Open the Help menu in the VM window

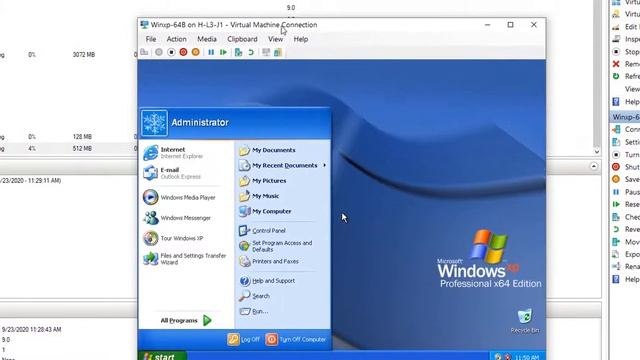click(x=301, y=39)
